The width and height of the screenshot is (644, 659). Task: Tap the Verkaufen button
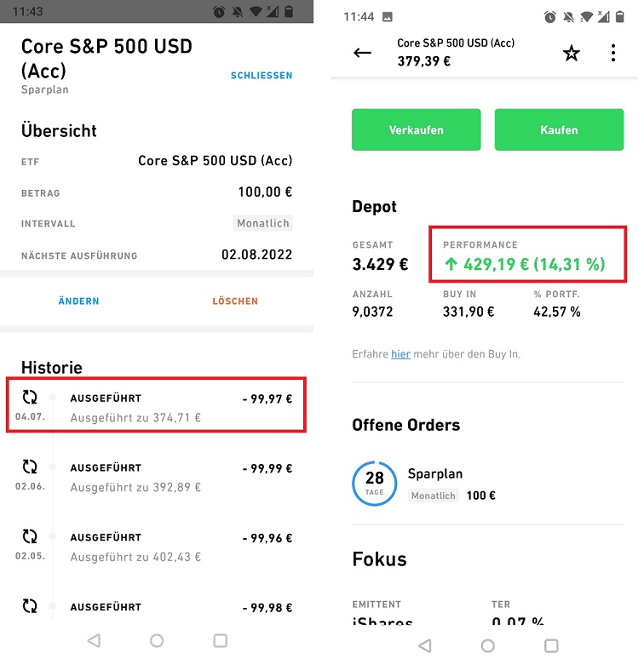click(417, 129)
